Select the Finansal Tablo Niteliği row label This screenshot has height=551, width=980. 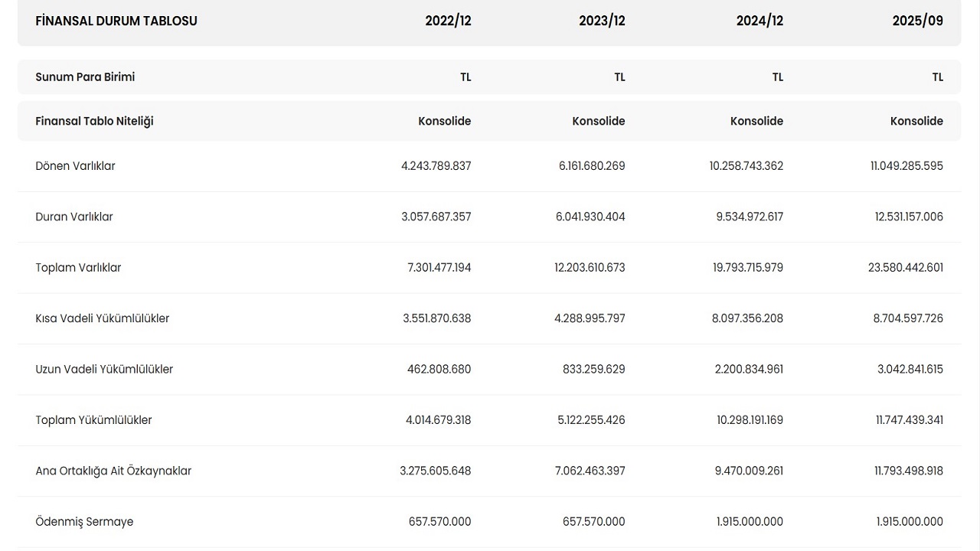click(x=94, y=121)
